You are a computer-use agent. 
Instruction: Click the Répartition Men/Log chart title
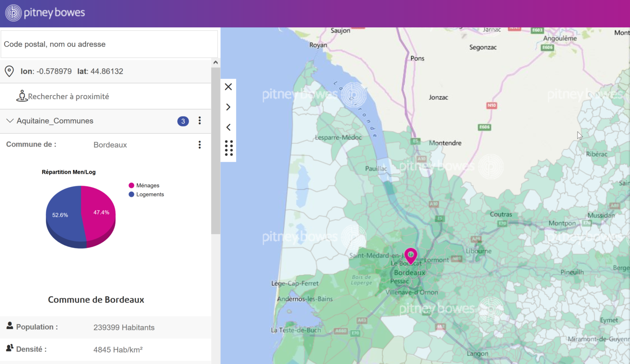(69, 172)
